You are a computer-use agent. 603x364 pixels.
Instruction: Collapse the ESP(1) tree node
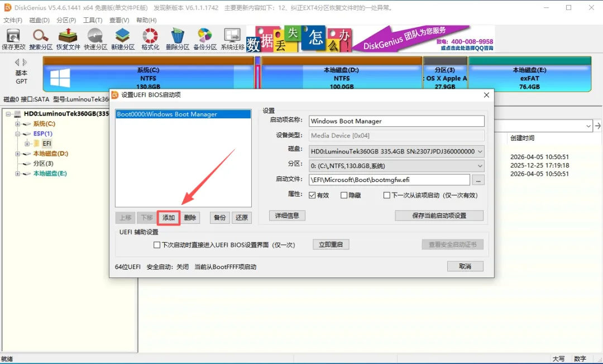click(18, 134)
